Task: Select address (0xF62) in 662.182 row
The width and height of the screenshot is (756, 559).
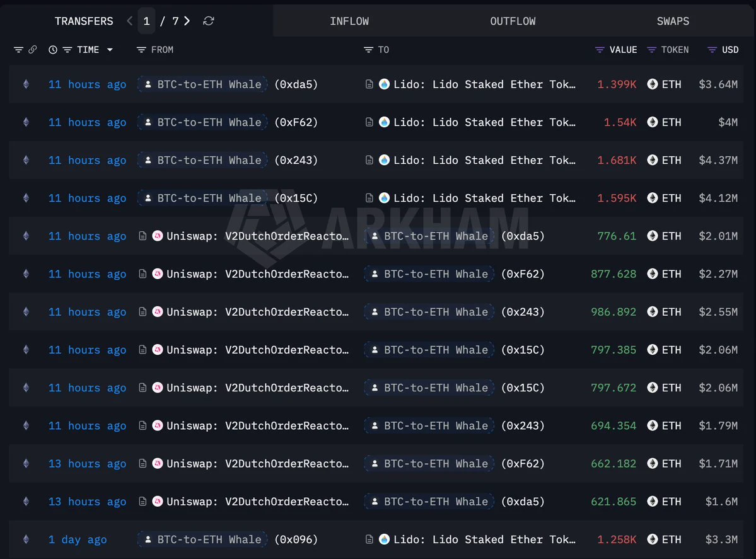Action: (523, 464)
